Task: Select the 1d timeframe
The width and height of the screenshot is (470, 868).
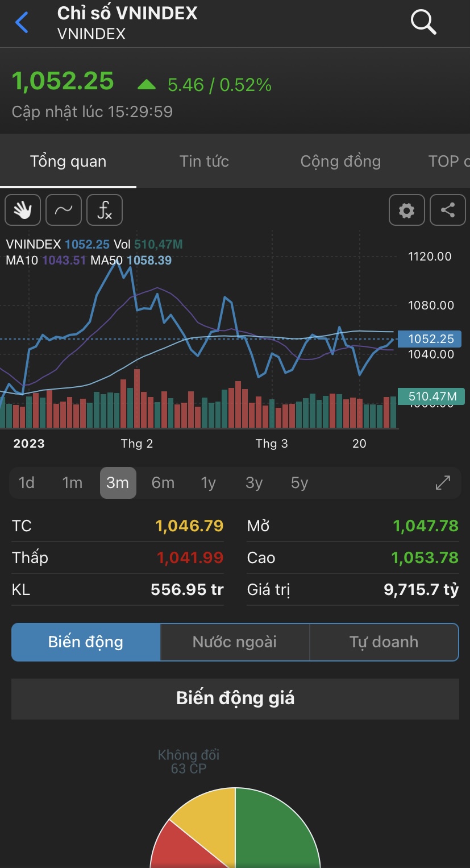Action: click(27, 483)
